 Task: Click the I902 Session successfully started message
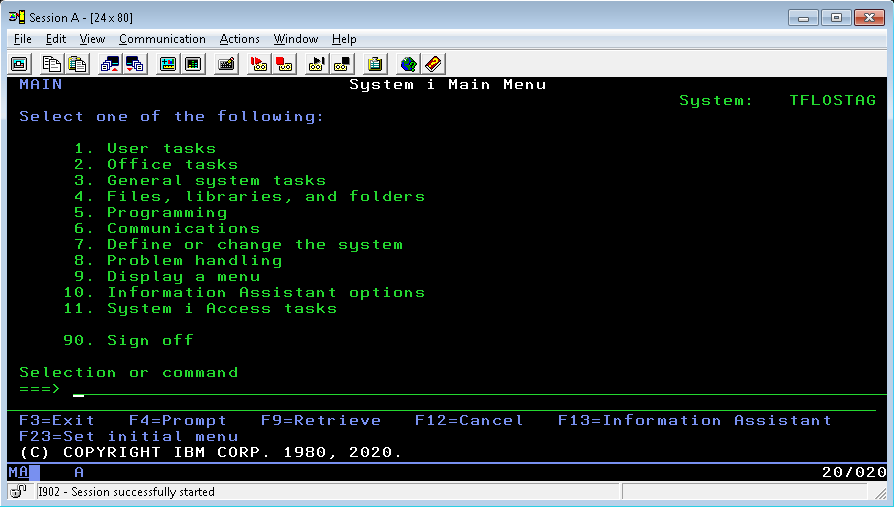coord(127,492)
